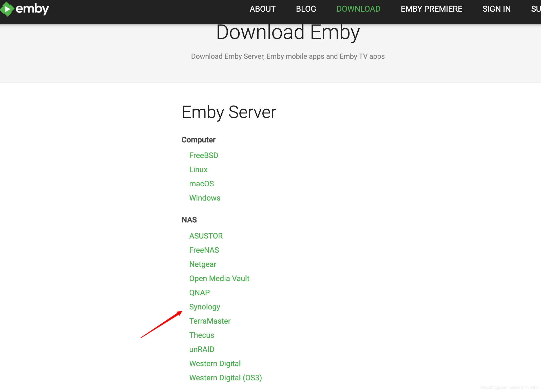Screen dimensions: 541x392
Task: Open the Open Media Vault link
Action: tap(219, 278)
